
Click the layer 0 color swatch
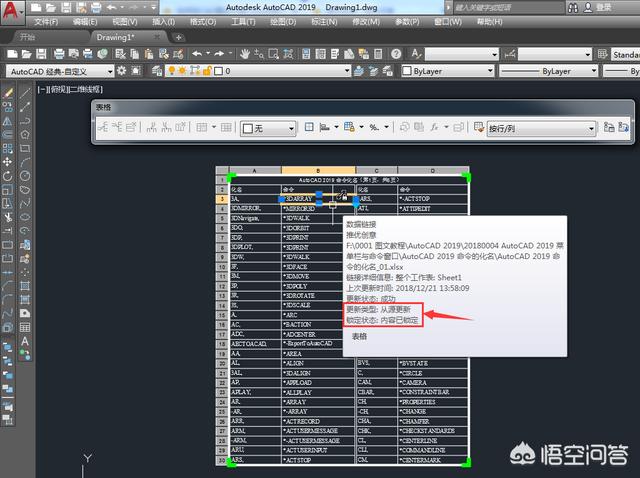pos(219,71)
